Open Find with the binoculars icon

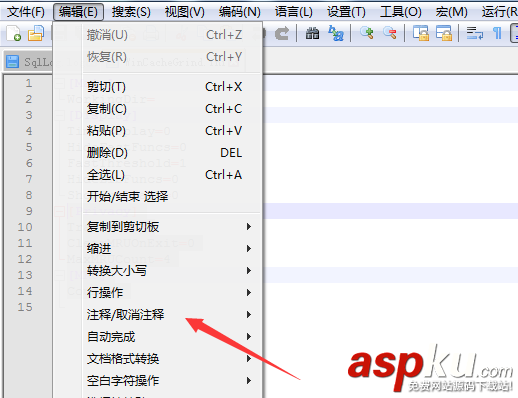tap(313, 33)
